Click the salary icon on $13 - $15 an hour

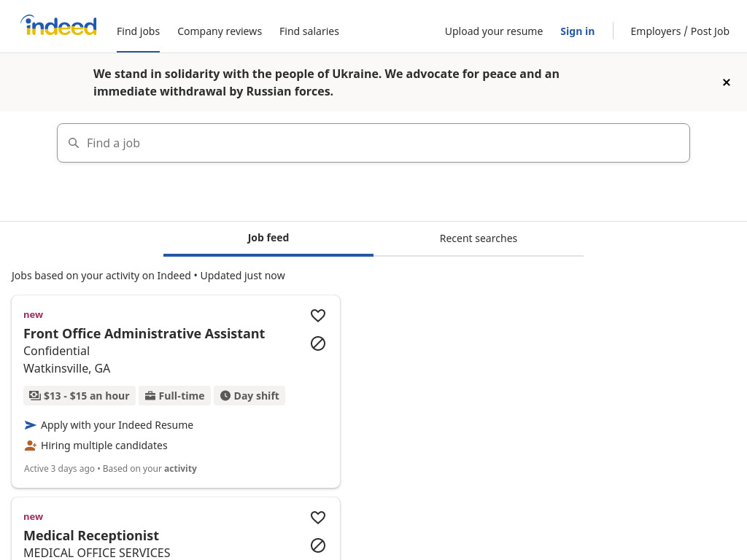coord(35,396)
